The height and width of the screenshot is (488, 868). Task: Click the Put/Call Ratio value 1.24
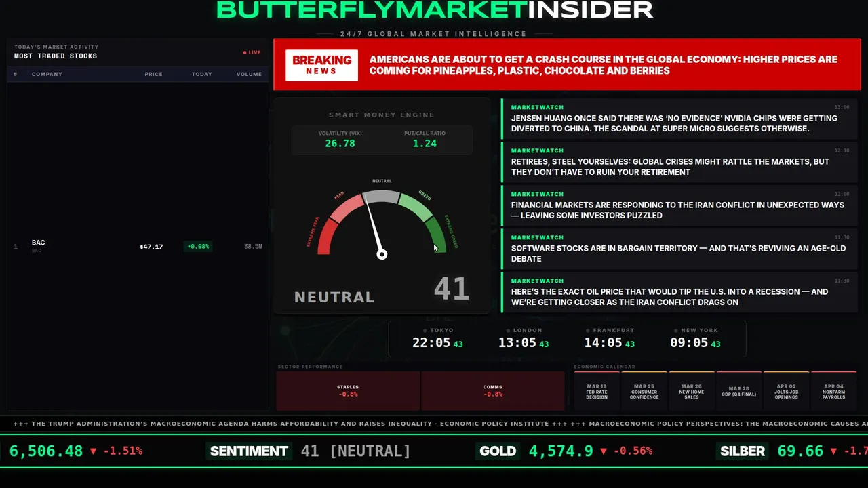425,144
